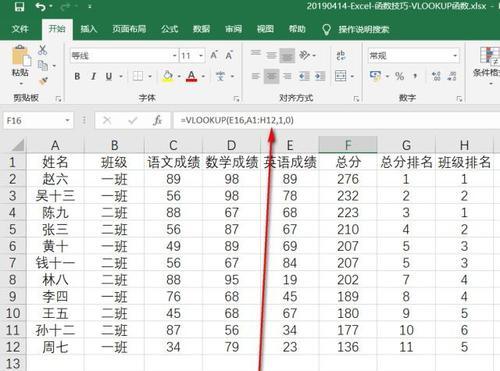Open the 公式 ribbon tab
Image resolution: width=500 pixels, height=371 pixels.
(x=169, y=29)
